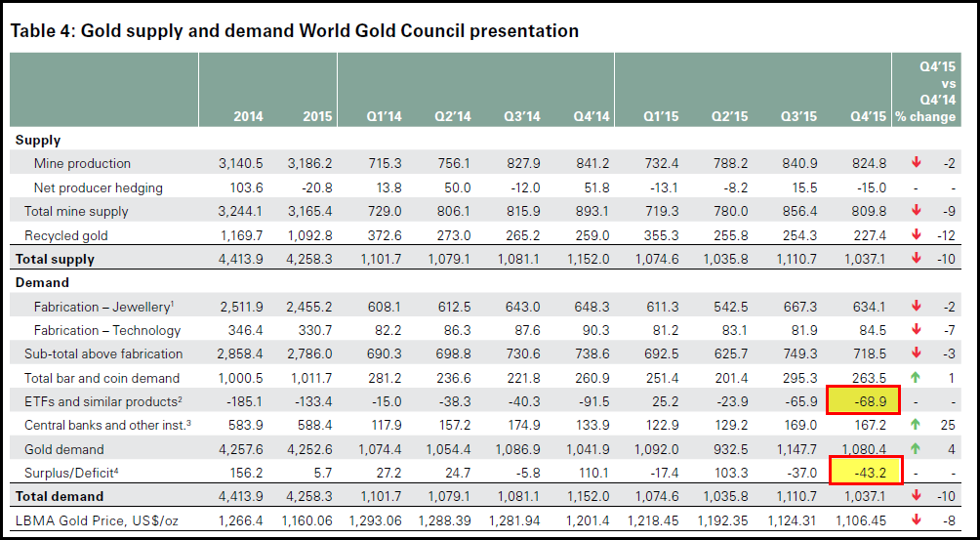Click the red down arrow beside Recycled gold
The height and width of the screenshot is (540, 980).
[x=916, y=235]
